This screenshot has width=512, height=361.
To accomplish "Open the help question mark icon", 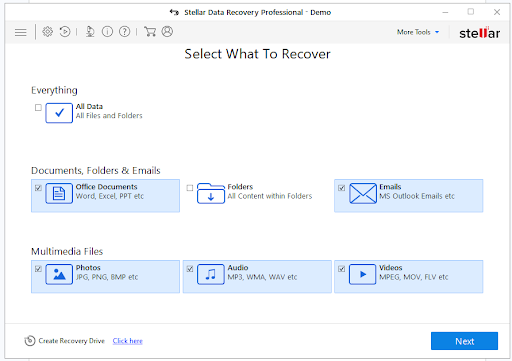I will click(x=125, y=32).
